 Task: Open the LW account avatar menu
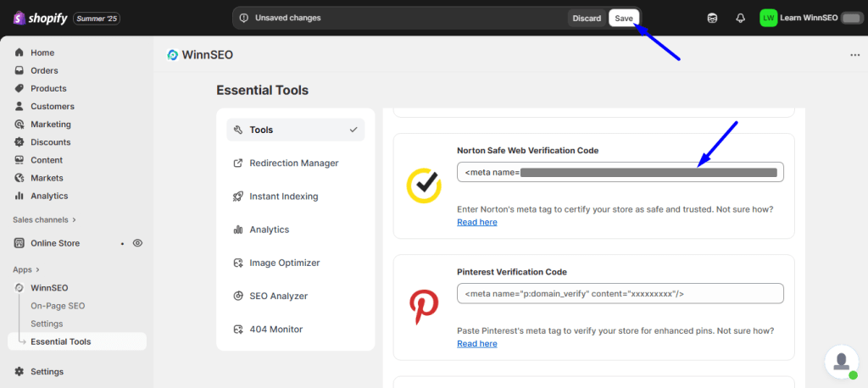(x=768, y=19)
